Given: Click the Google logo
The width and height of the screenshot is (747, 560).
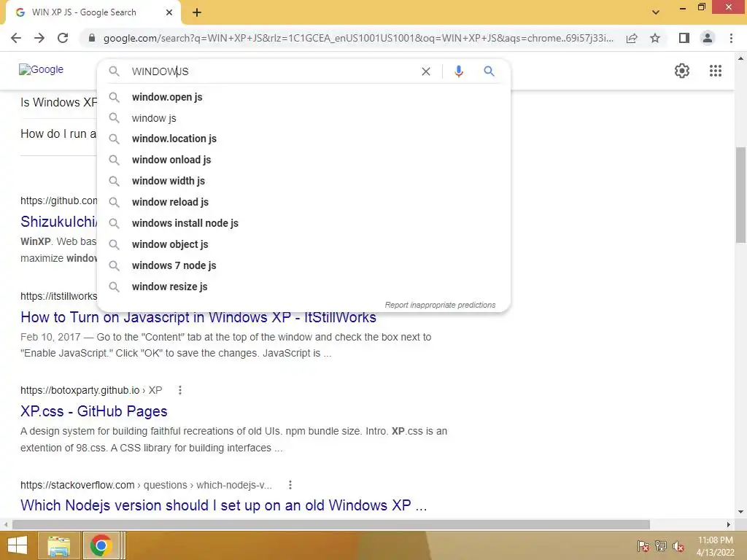Looking at the screenshot, I should click(x=41, y=69).
